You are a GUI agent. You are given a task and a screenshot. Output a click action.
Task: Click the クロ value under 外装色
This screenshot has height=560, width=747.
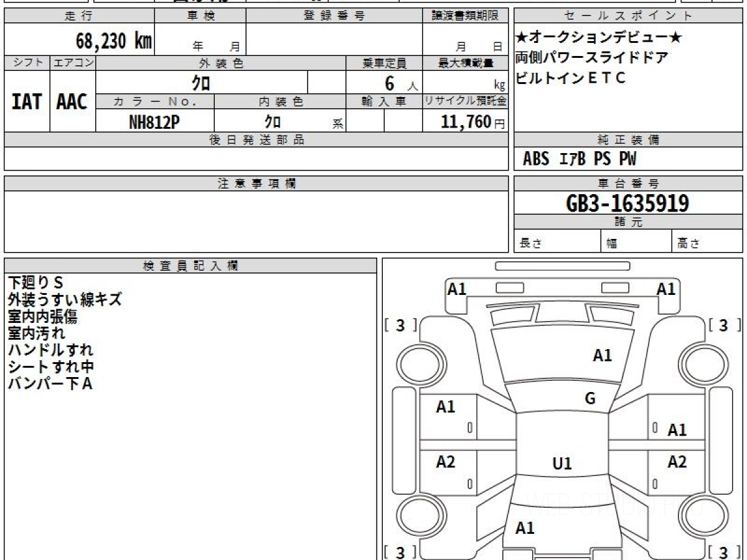click(201, 83)
